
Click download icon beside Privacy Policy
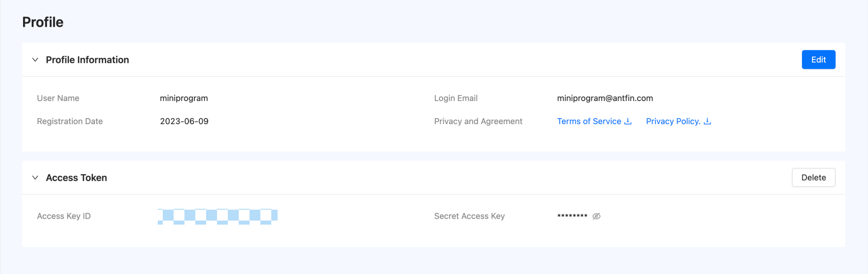pos(708,121)
